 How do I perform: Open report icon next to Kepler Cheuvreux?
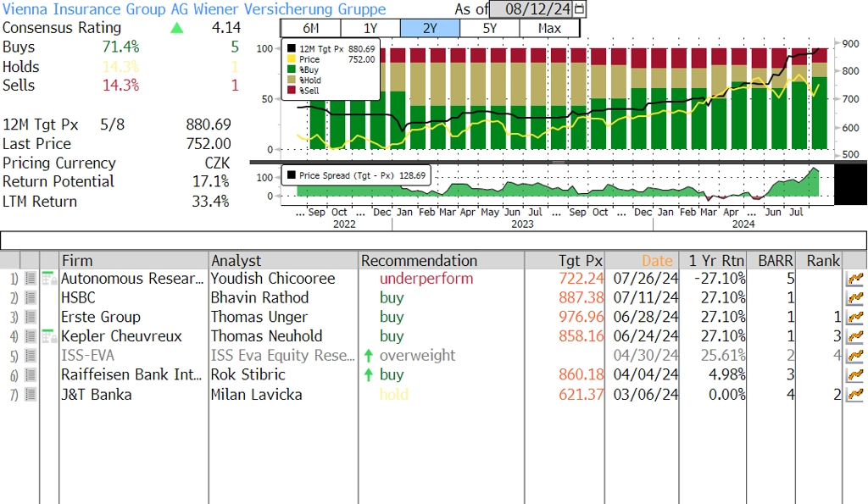[x=48, y=337]
